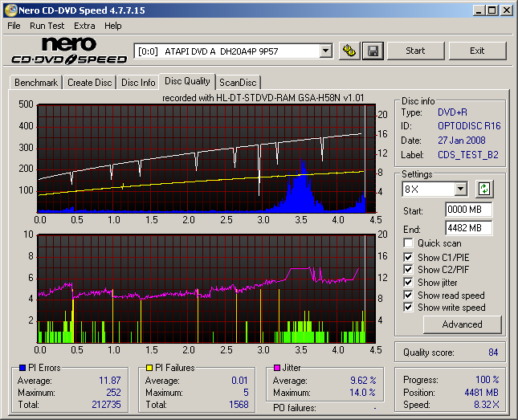Click the save floppy disk icon

pos(373,51)
